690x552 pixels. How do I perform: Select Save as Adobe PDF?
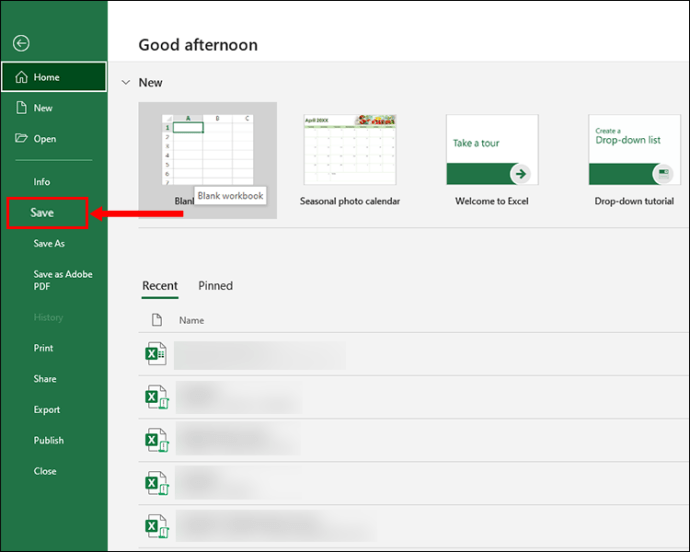click(63, 280)
